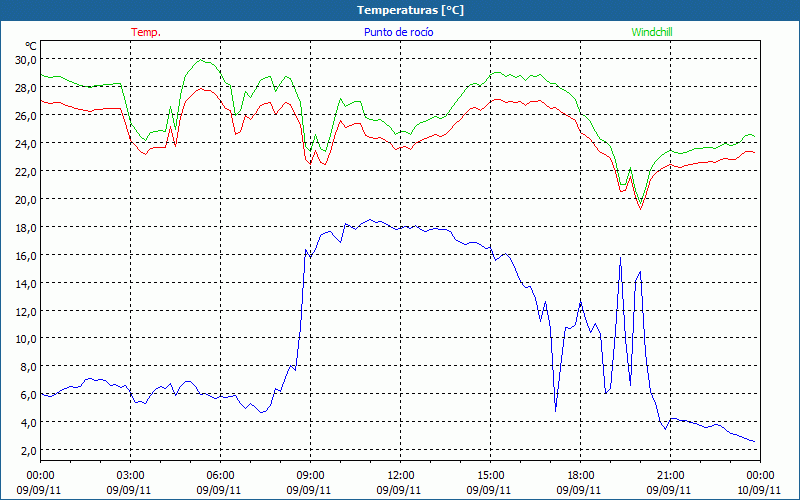Select the green 'Windchill' legend label

[652, 32]
